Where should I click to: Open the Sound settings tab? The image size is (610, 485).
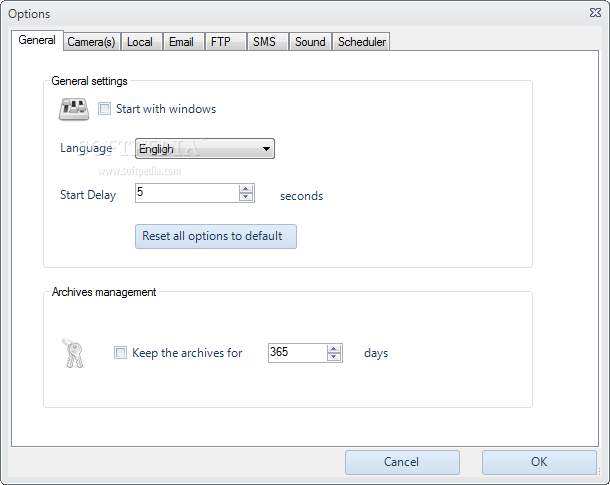click(x=310, y=42)
